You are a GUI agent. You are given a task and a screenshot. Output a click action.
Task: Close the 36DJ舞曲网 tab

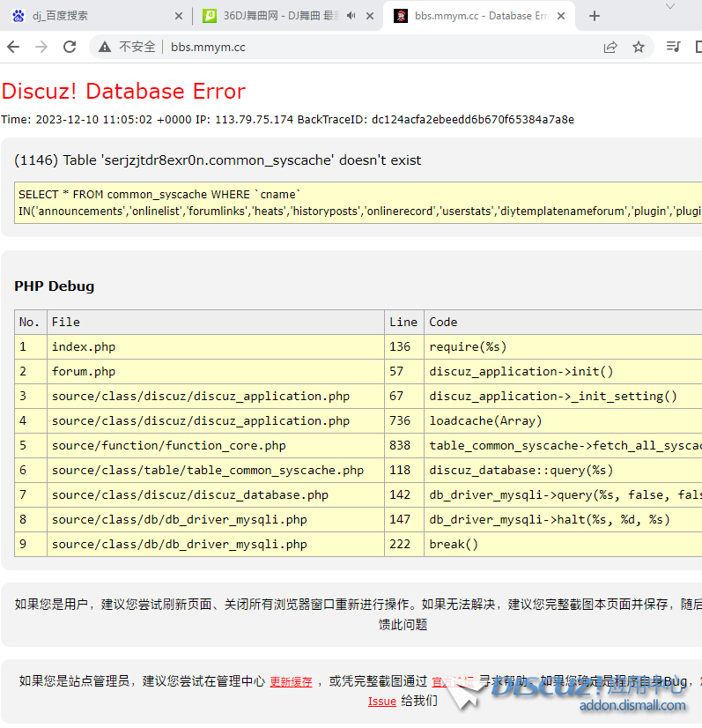370,16
